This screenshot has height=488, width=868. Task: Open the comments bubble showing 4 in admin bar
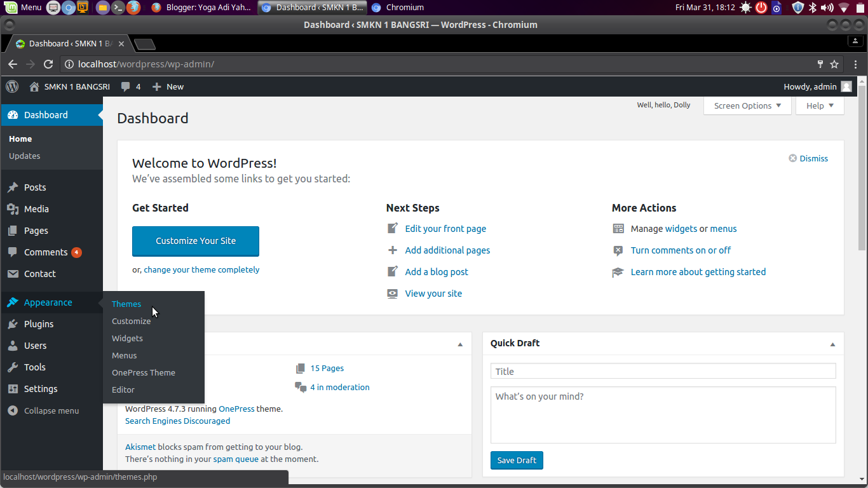[x=131, y=86]
